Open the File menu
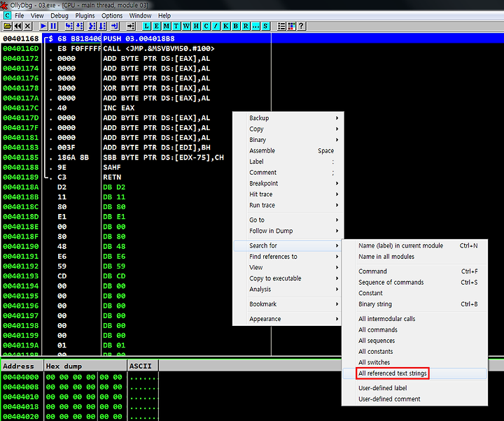The width and height of the screenshot is (504, 421). coord(20,15)
